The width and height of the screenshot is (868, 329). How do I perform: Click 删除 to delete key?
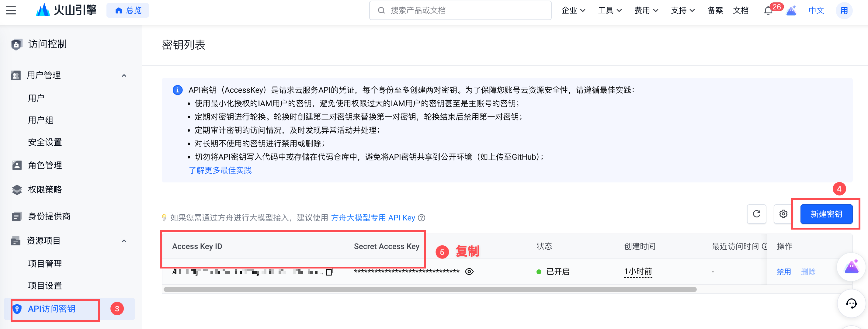tap(808, 272)
